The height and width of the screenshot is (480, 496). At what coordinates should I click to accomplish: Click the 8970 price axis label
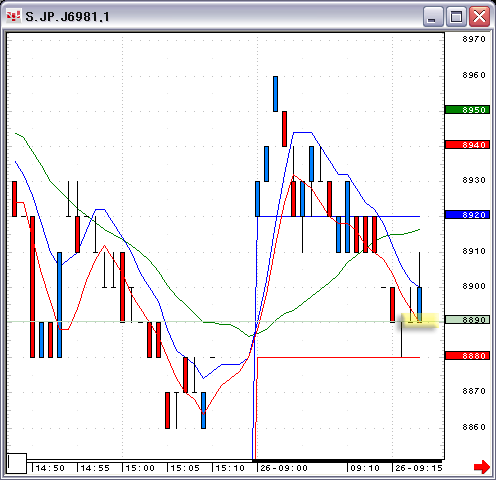pyautogui.click(x=474, y=39)
